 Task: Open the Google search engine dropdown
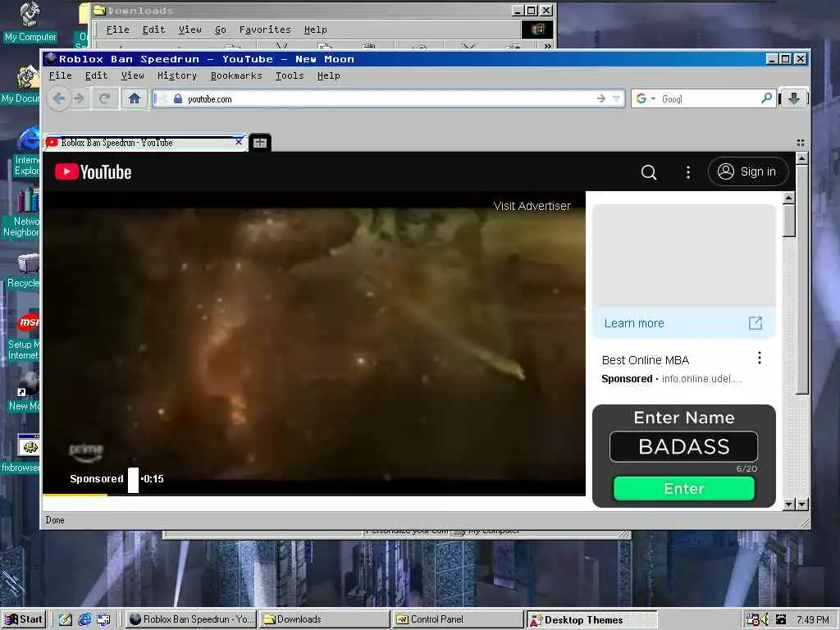[x=645, y=98]
